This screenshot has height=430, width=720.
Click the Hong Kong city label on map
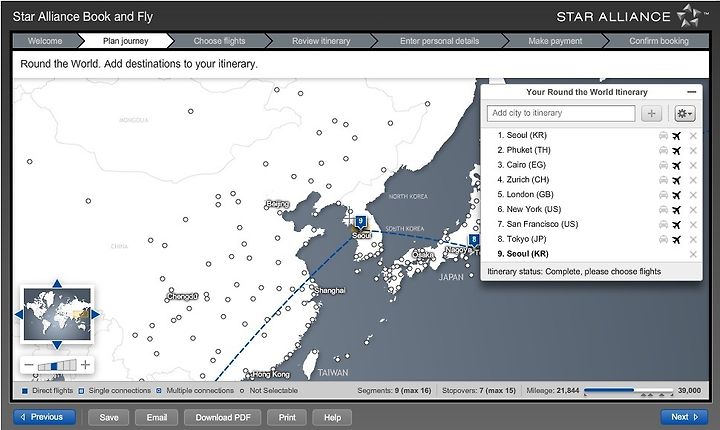click(x=271, y=374)
